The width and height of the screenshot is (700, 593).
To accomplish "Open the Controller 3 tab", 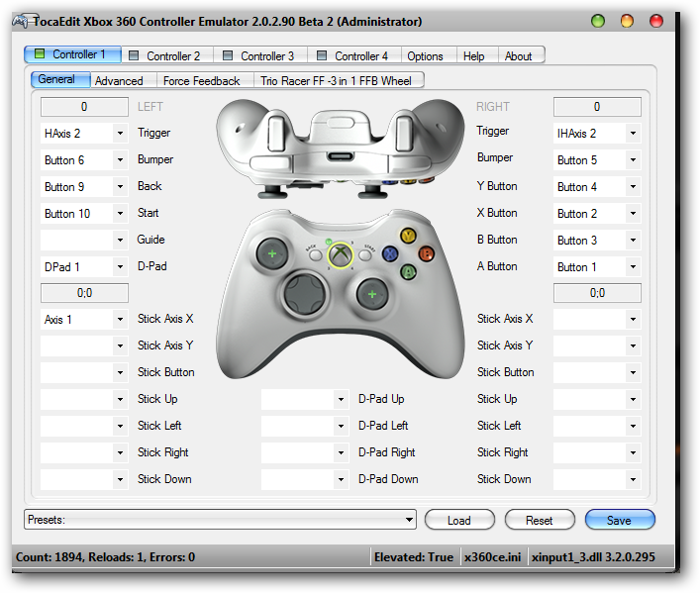I will coord(261,55).
